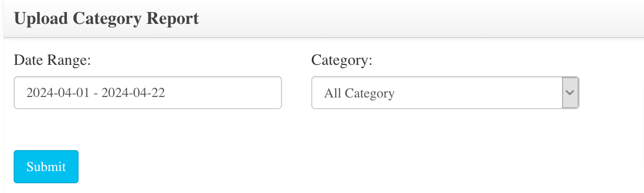Expand the Category combo box
The width and height of the screenshot is (644, 193).
445,93
